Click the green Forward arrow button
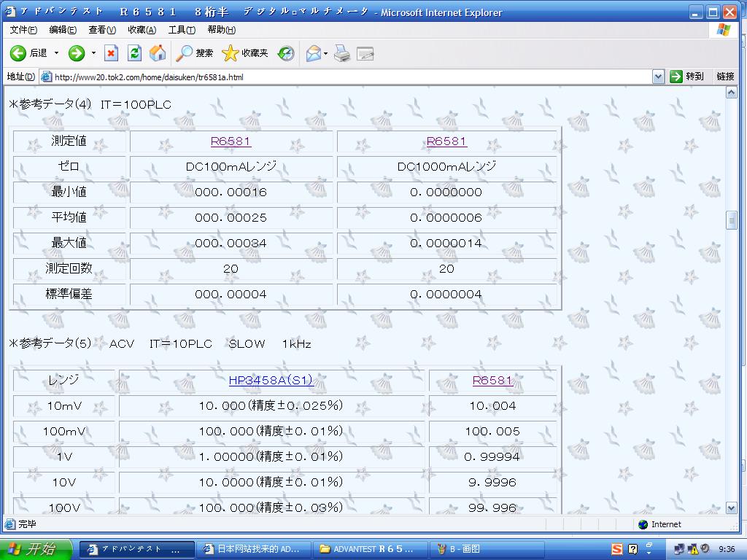The height and width of the screenshot is (560, 747). [x=76, y=52]
